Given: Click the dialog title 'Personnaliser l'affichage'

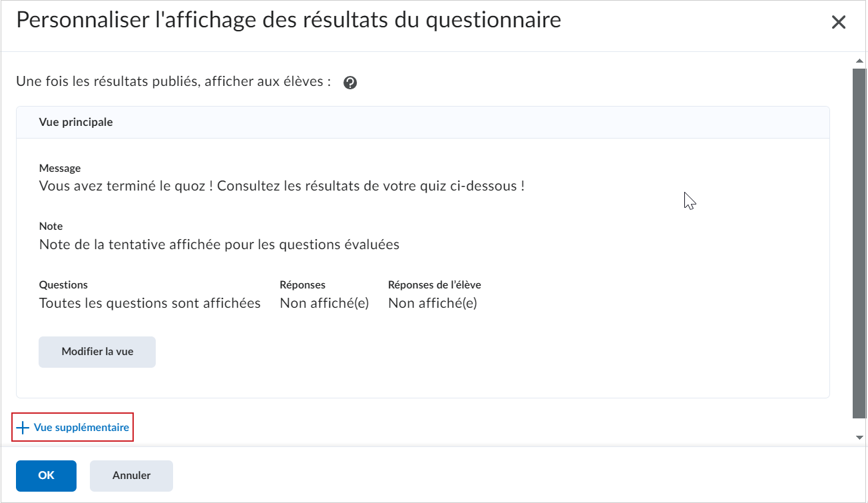Looking at the screenshot, I should (x=288, y=20).
